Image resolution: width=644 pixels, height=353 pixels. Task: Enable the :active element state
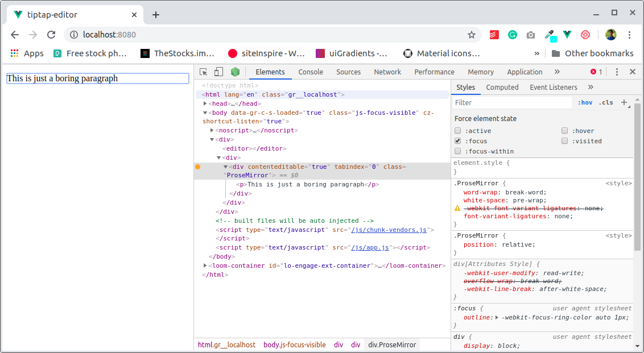[x=457, y=131]
